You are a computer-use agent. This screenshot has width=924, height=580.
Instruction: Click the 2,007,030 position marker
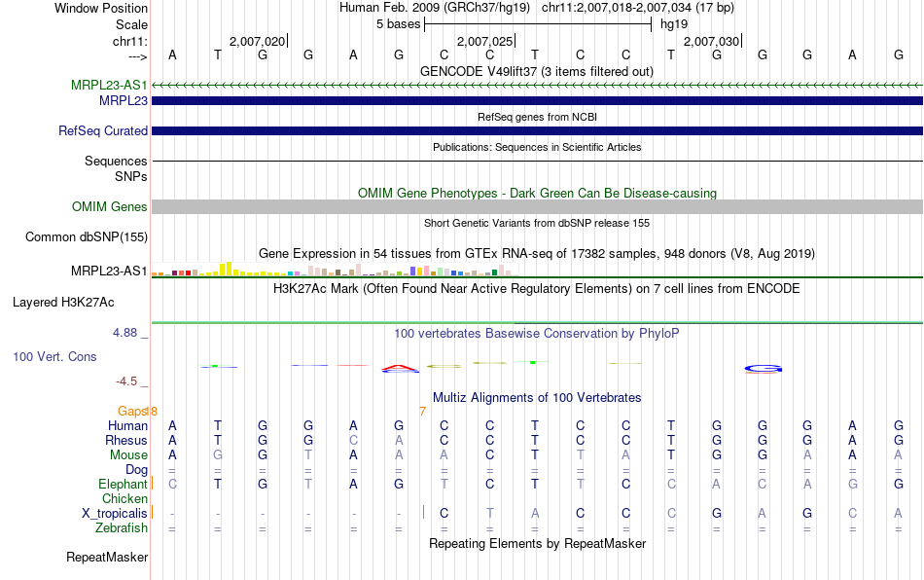pyautogui.click(x=711, y=41)
